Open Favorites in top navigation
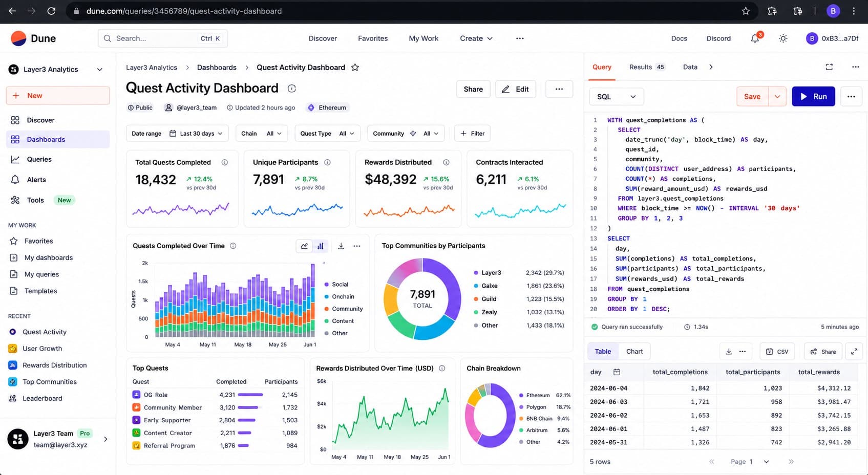868x475 pixels. pos(373,38)
